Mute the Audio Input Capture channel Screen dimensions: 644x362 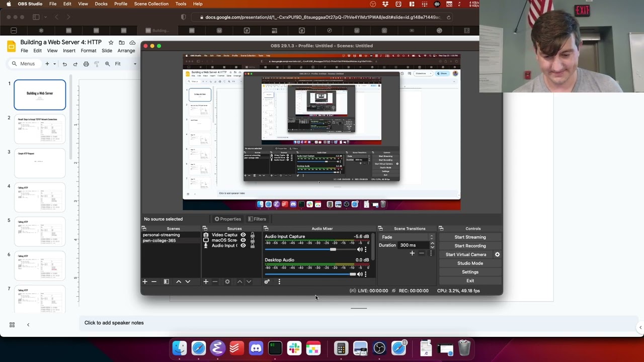click(x=359, y=249)
